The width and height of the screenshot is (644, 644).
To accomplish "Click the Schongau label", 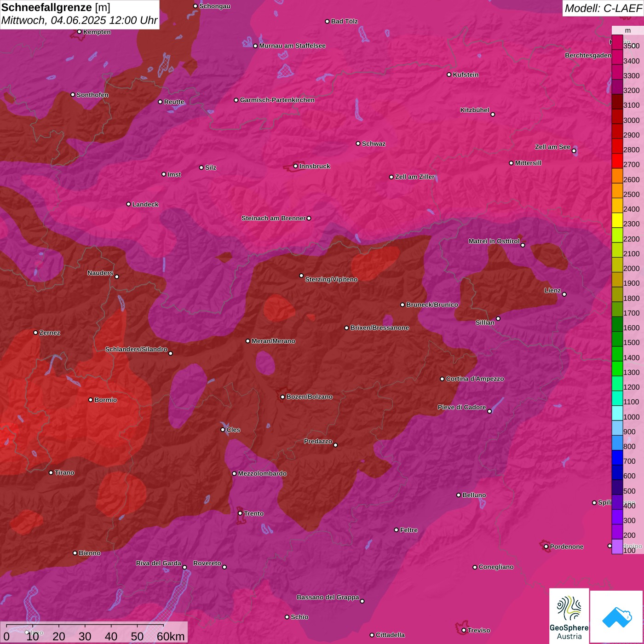I will click(x=215, y=6).
